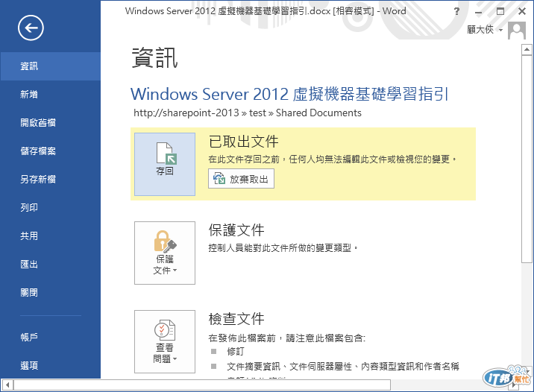Screen dimensions: 534x392
Task: Click the 保護文件 section heading
Action: tap(236, 230)
